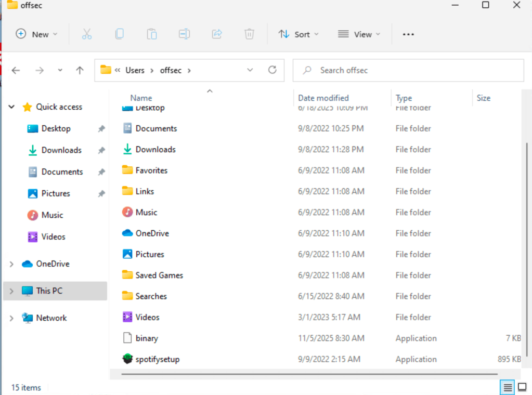Click the horizontal scrollbar in file list
532x395 pixels.
pyautogui.click(x=309, y=373)
